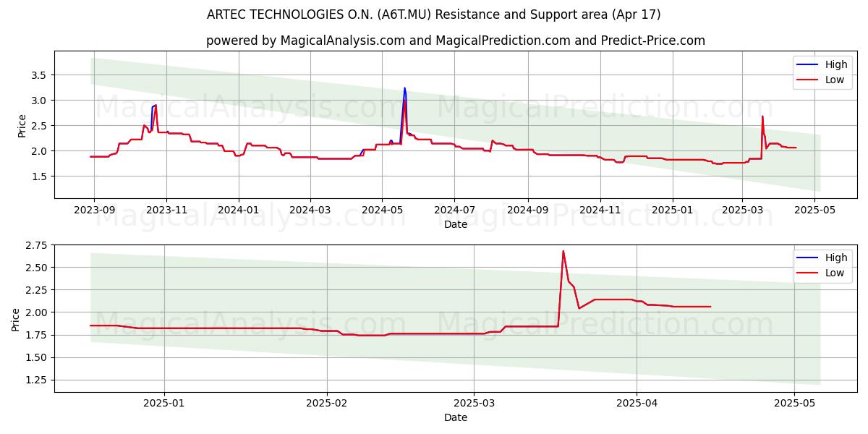Click the Date axis label of lower chart

456,417
